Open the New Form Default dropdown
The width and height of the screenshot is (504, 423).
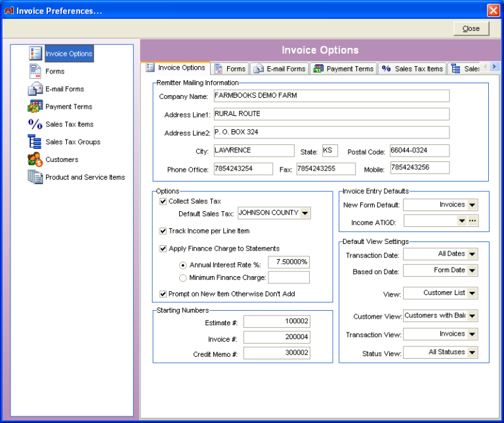(x=472, y=205)
